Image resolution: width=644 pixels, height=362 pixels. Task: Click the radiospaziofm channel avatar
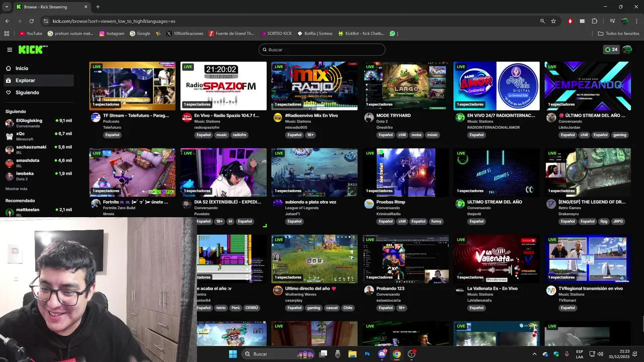click(x=187, y=118)
